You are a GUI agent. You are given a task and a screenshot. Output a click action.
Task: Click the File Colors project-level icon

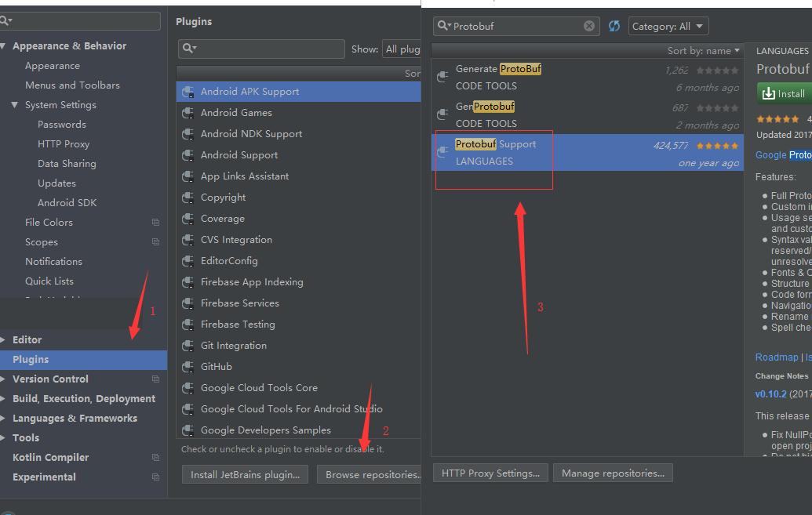coord(155,223)
